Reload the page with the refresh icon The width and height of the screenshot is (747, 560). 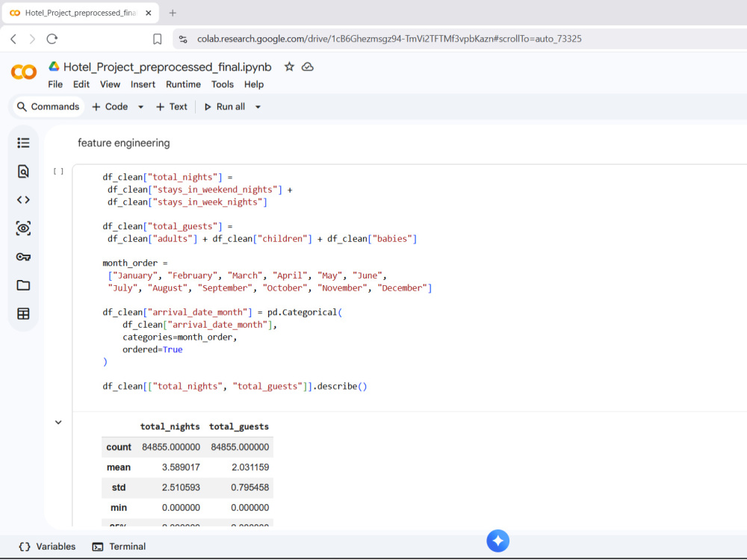coord(52,39)
